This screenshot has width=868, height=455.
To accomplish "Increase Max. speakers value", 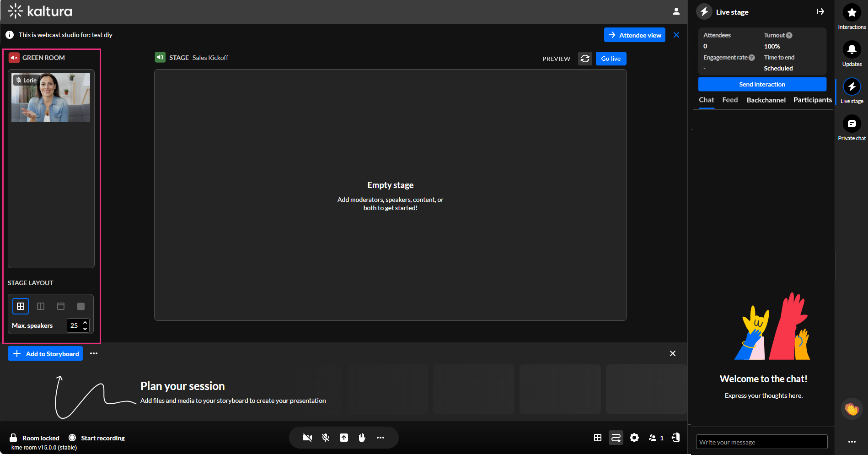I will 85,323.
